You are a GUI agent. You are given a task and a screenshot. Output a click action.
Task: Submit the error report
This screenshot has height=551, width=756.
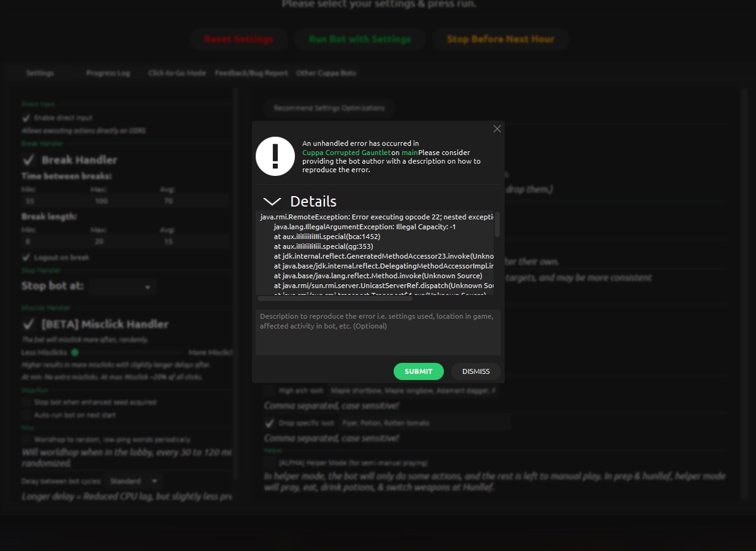[418, 371]
